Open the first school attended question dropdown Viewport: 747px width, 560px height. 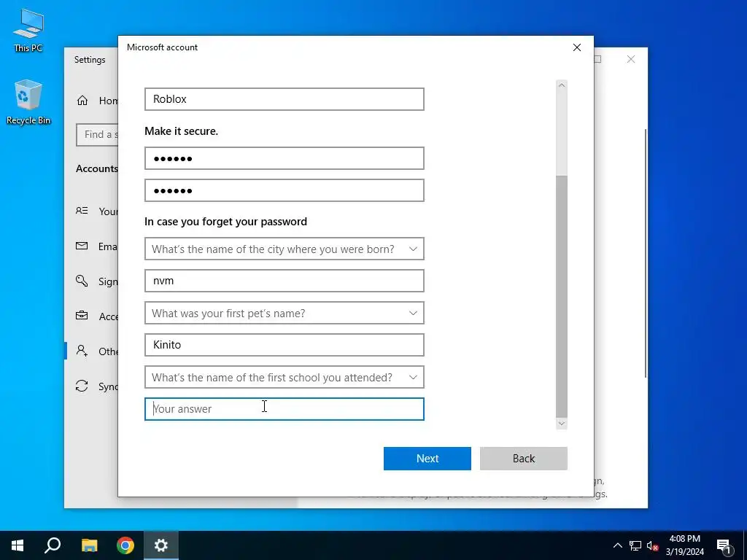tap(285, 377)
